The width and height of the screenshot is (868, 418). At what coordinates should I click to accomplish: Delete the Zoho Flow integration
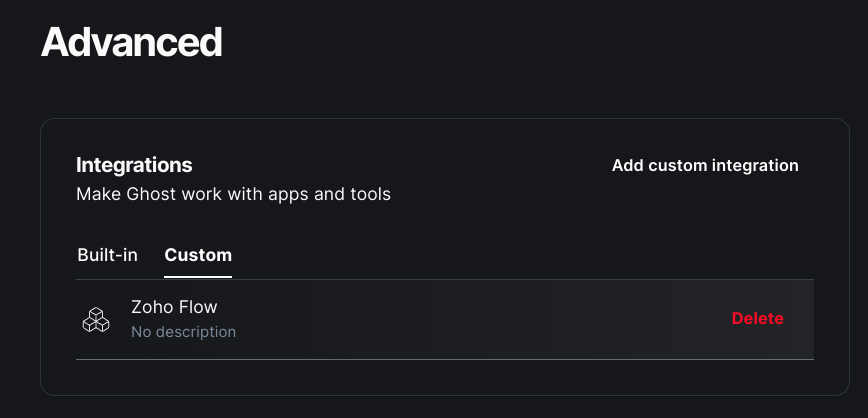coord(757,318)
